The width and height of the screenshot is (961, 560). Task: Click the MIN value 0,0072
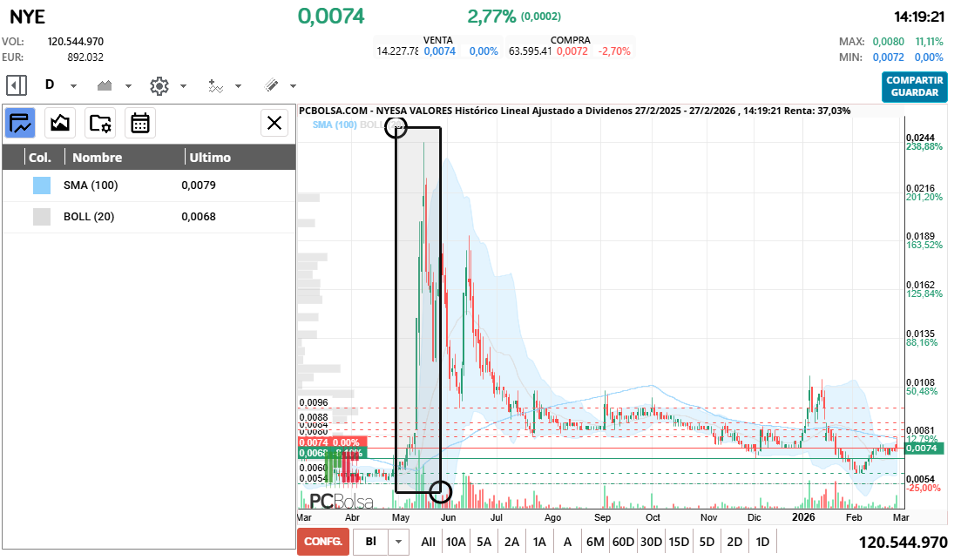pos(889,57)
